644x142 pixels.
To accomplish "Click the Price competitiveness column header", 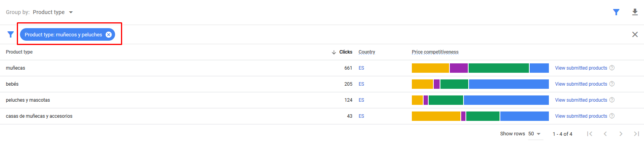I will (x=435, y=52).
